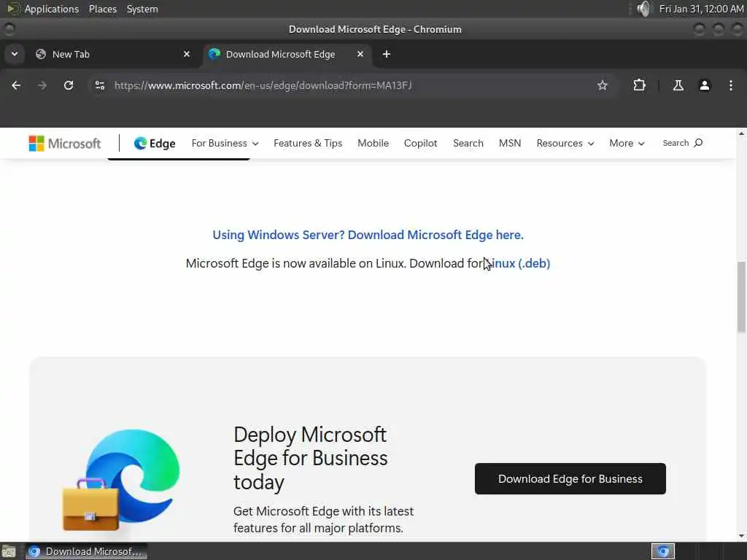Click the volume speaker icon in panel
747x560 pixels.
643,9
